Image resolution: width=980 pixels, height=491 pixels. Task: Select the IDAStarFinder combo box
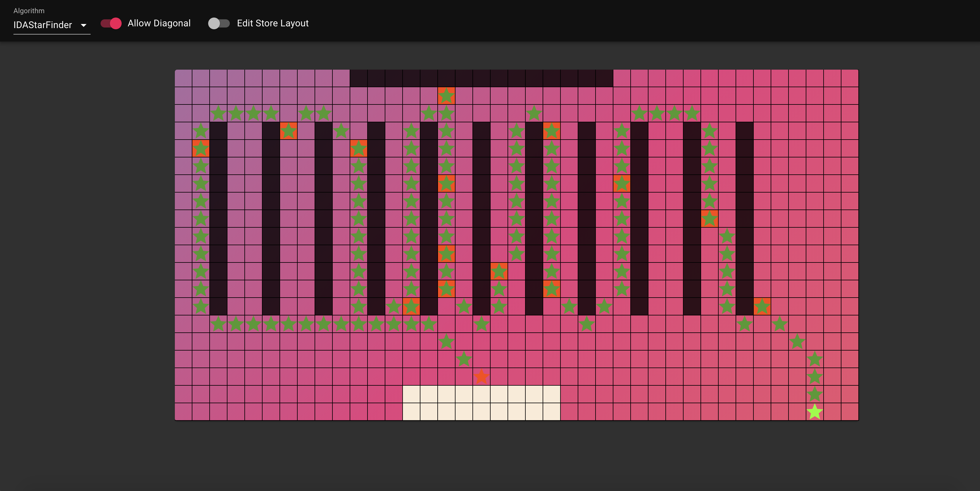point(43,25)
